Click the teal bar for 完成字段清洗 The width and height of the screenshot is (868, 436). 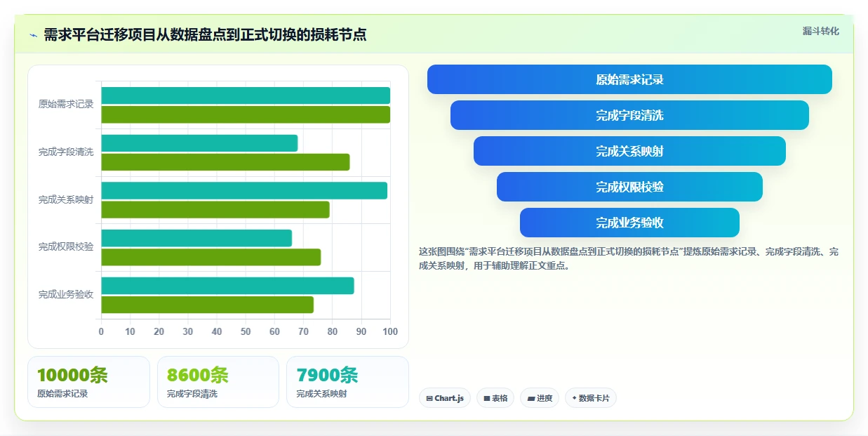pyautogui.click(x=199, y=143)
